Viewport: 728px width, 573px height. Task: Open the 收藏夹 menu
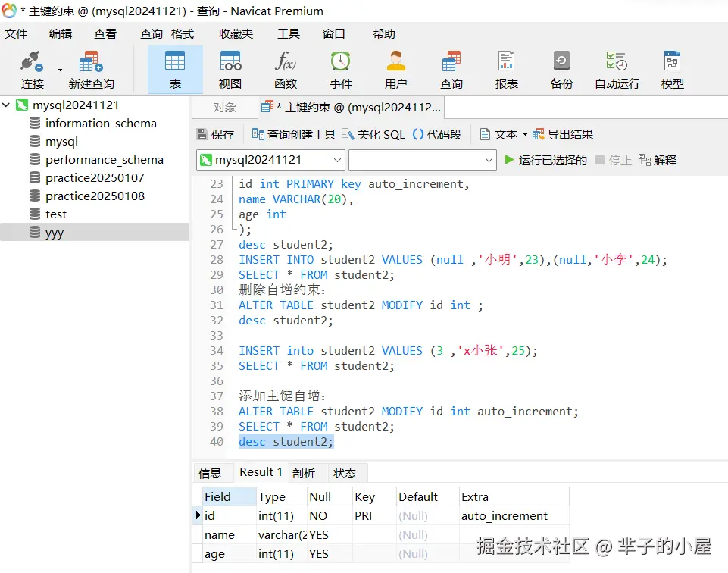[236, 34]
